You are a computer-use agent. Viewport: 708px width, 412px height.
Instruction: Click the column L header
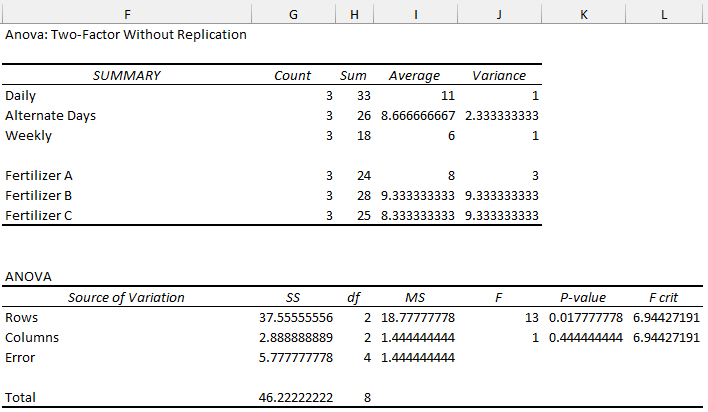click(664, 12)
